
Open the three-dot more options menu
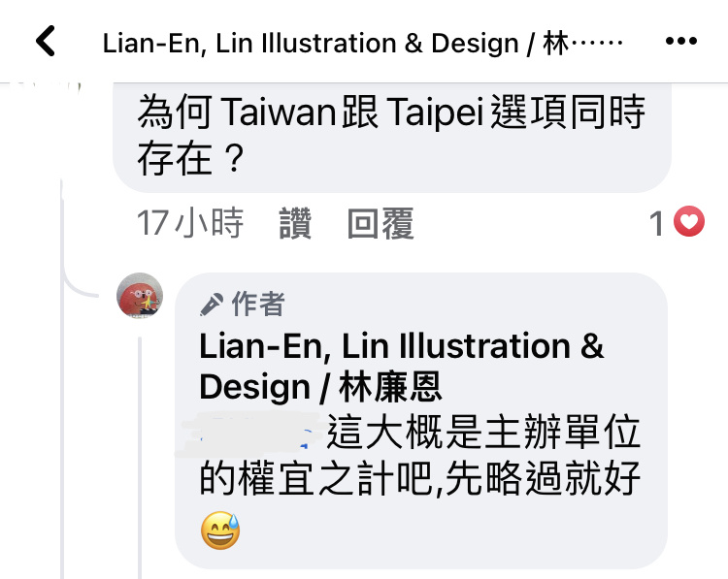[x=680, y=41]
